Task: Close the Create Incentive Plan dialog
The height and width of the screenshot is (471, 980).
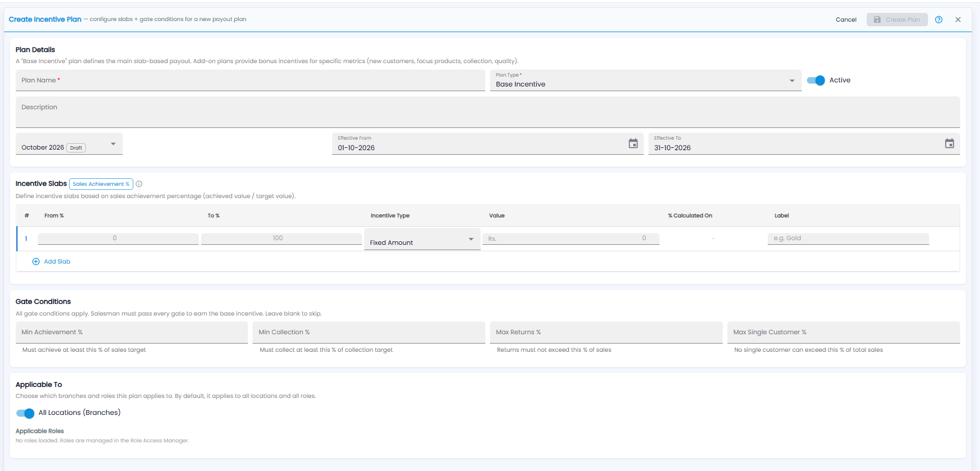Action: click(x=958, y=19)
